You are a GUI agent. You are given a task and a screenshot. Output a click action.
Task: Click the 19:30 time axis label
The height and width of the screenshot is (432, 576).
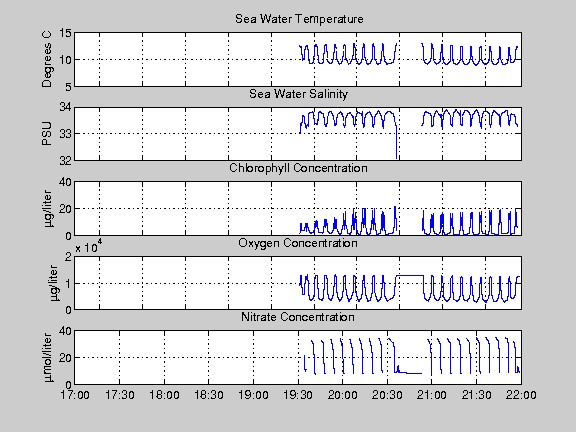[298, 395]
